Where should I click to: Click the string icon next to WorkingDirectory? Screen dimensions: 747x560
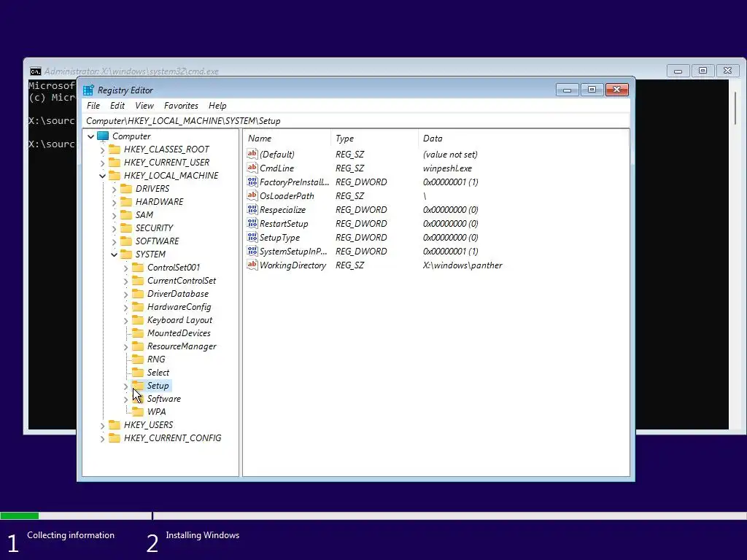click(252, 264)
